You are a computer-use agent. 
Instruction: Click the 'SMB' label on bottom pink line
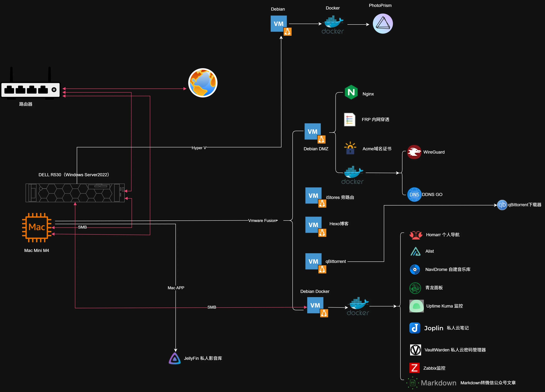point(212,307)
